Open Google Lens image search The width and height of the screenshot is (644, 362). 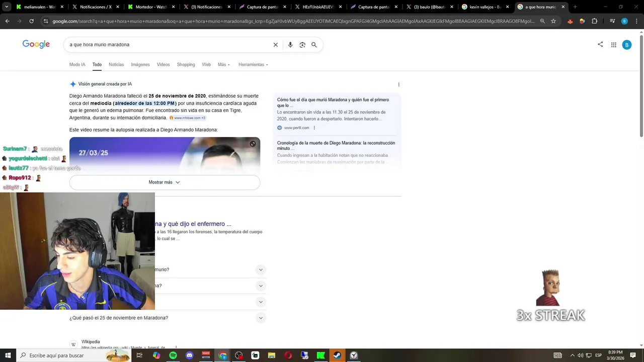point(302,45)
